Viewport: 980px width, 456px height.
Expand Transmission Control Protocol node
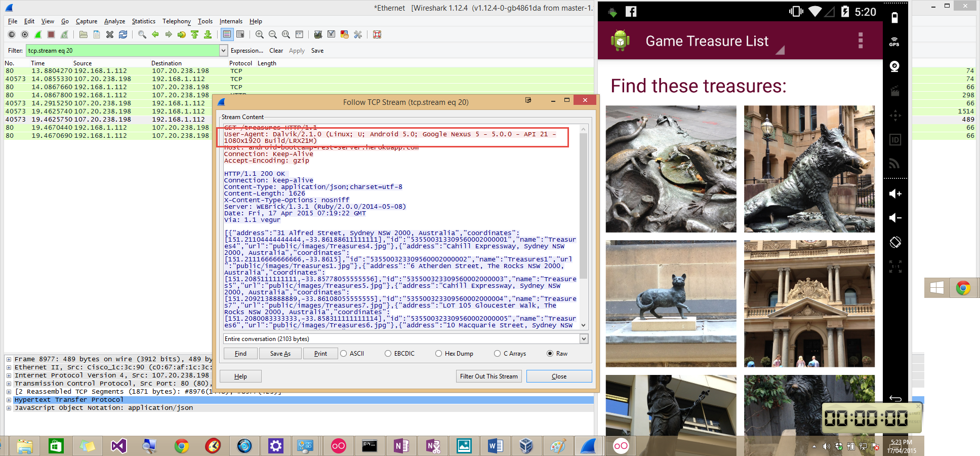(9, 384)
